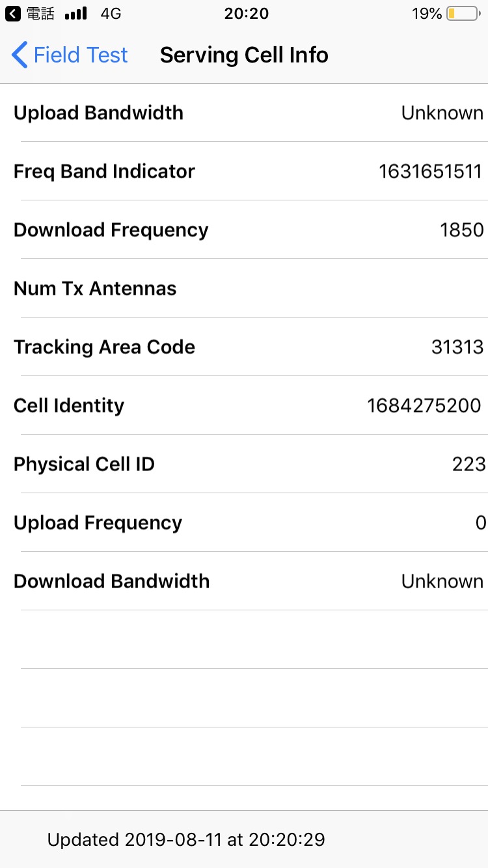Select the Physical Cell ID row
This screenshot has width=488, height=868.
(244, 464)
